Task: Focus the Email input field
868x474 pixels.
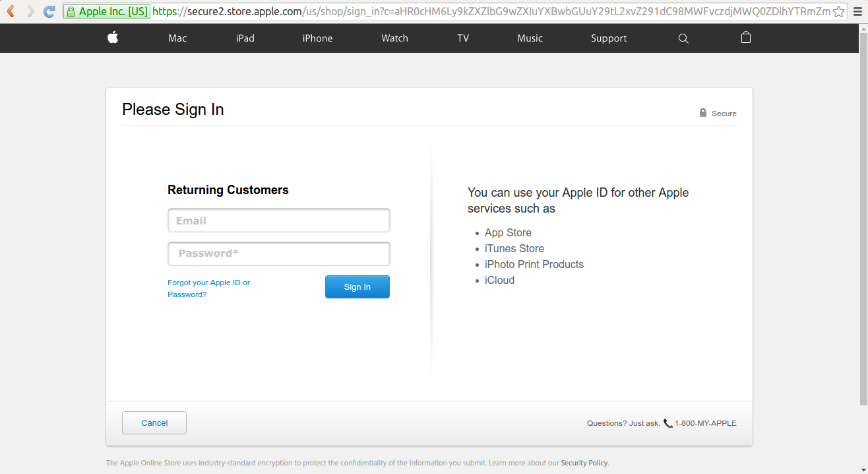Action: [x=279, y=220]
